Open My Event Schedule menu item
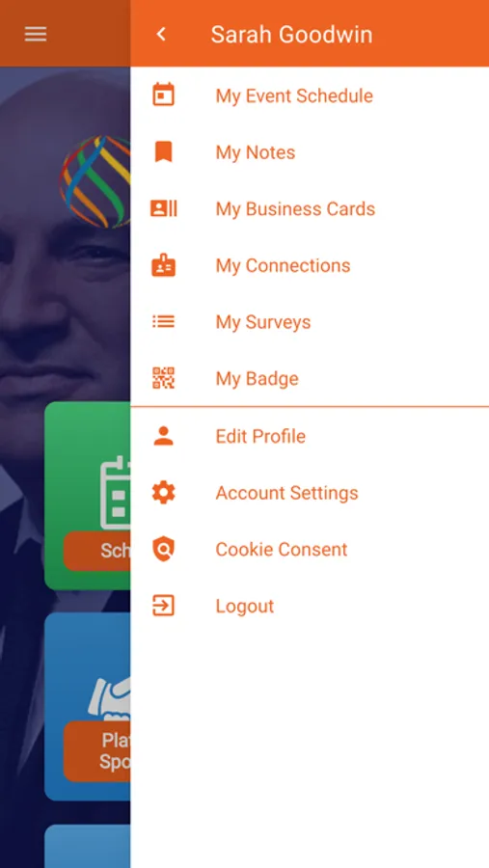 click(294, 95)
